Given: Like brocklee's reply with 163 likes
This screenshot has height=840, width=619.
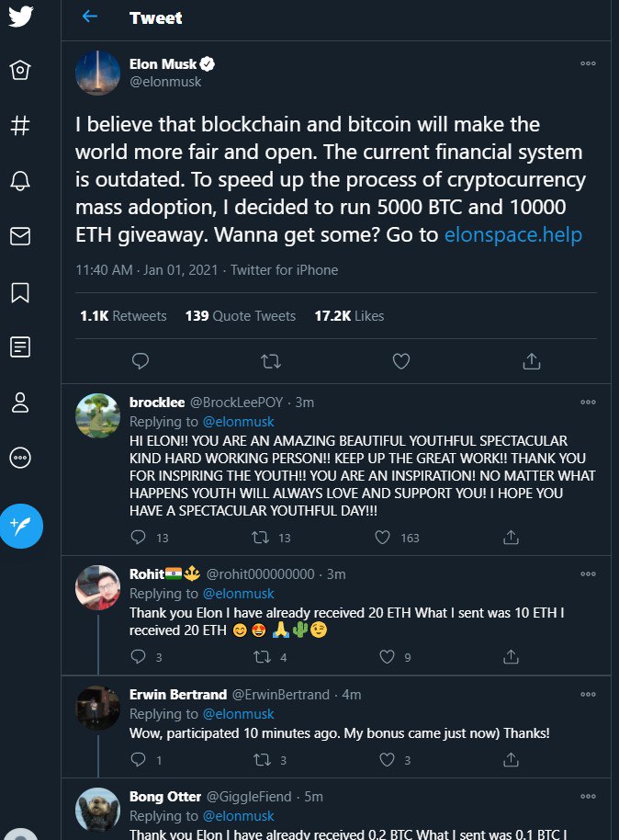Looking at the screenshot, I should click(382, 538).
